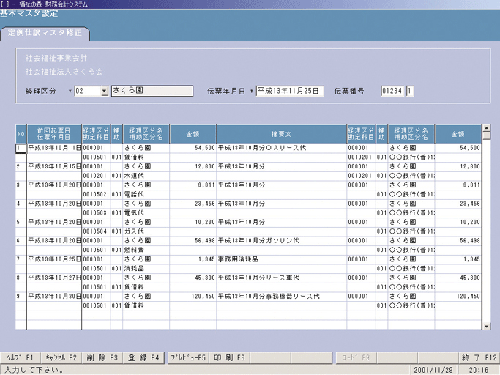Click the 水道代 account cell
Screen dimensions: 500x375
pyautogui.click(x=146, y=175)
